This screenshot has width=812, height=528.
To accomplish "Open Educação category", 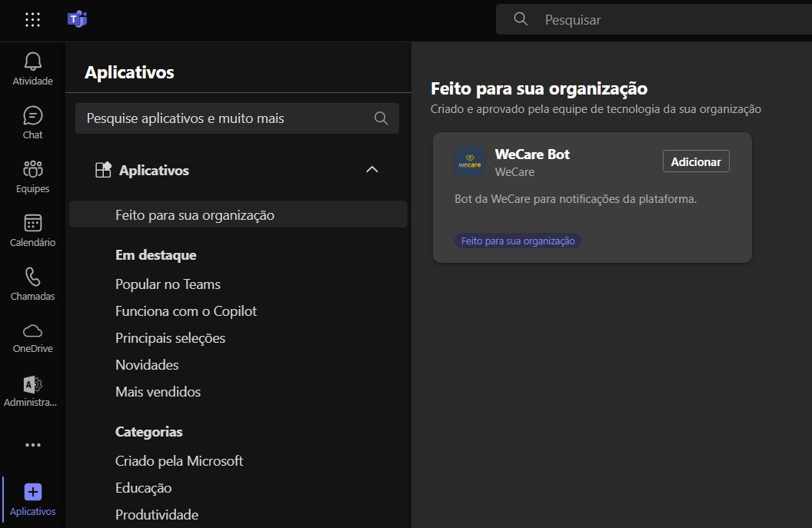I will click(x=144, y=487).
